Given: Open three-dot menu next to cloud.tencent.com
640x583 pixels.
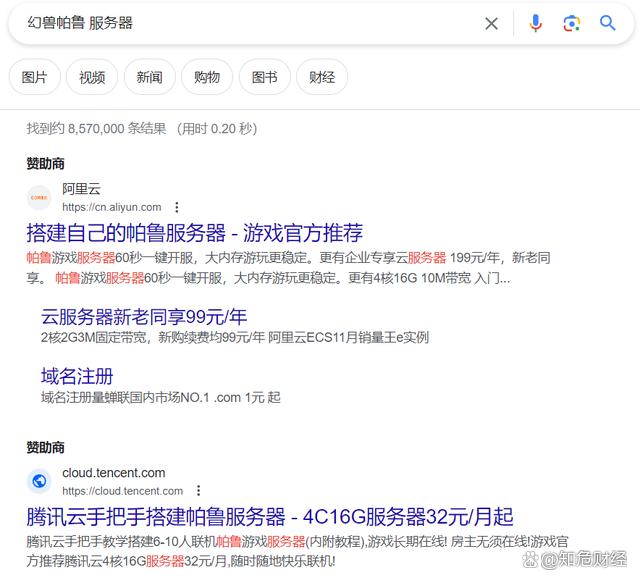Looking at the screenshot, I should click(198, 490).
